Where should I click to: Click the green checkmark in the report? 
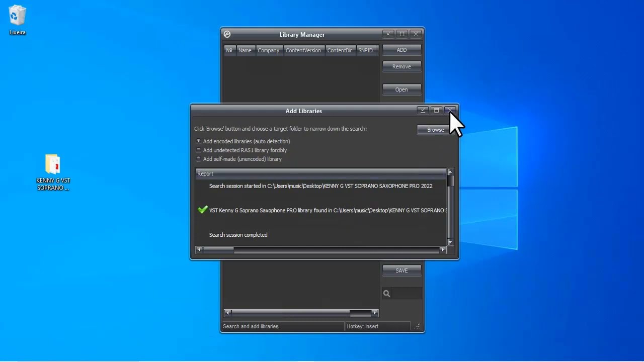203,210
